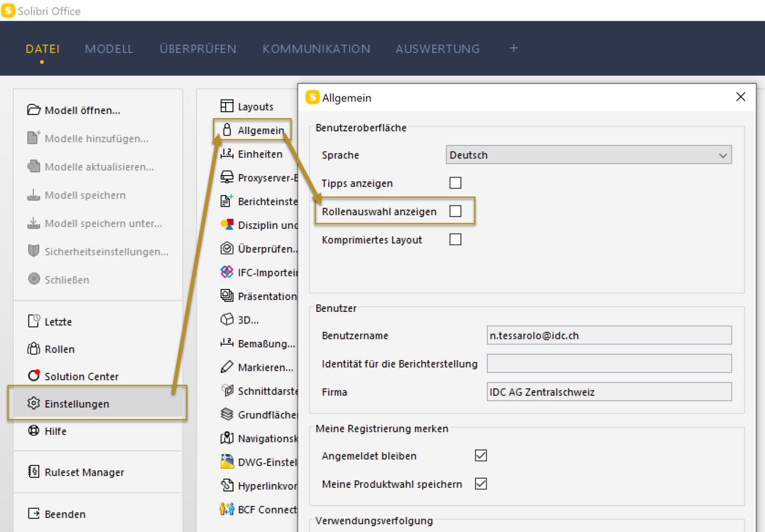Screen dimensions: 765x532
Task: Switch to the AUSWERTUNG tab
Action: tap(438, 49)
